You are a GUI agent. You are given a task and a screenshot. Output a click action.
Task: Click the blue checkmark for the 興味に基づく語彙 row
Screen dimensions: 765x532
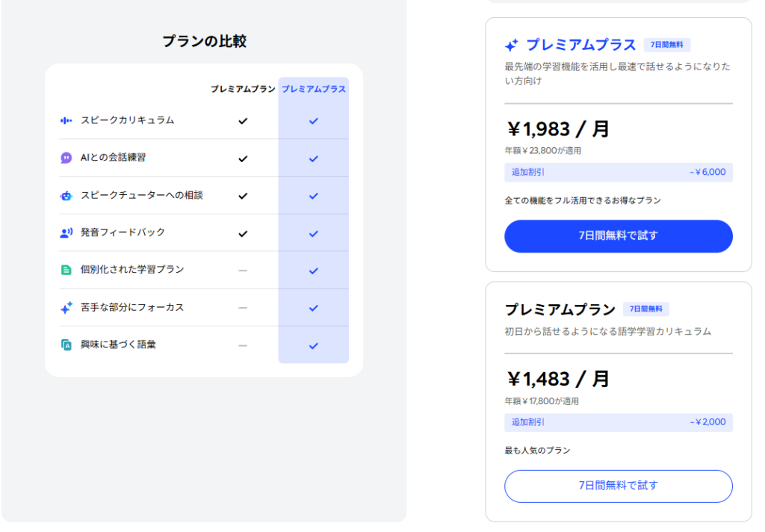[314, 345]
